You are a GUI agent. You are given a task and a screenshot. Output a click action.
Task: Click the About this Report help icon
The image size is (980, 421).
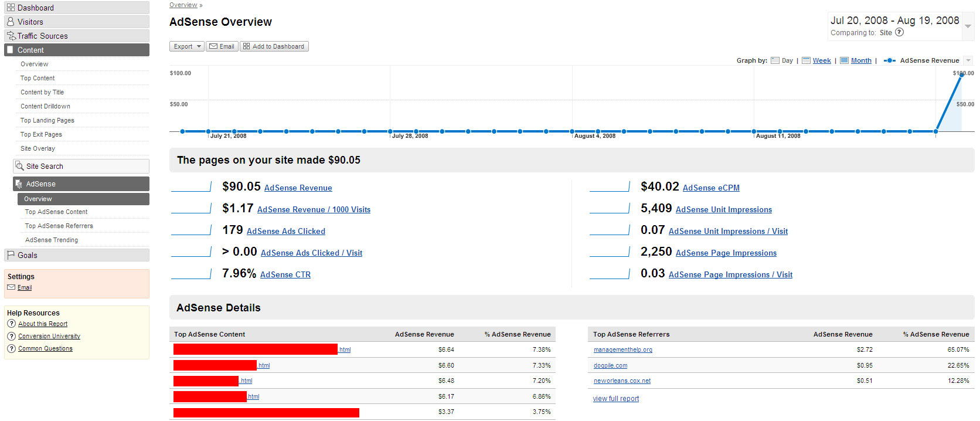point(11,324)
